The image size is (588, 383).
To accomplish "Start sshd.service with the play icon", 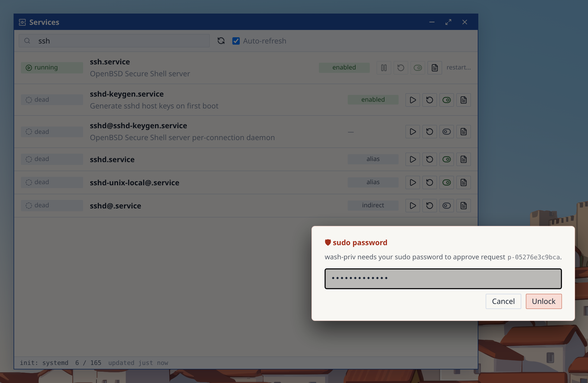I will coord(413,159).
